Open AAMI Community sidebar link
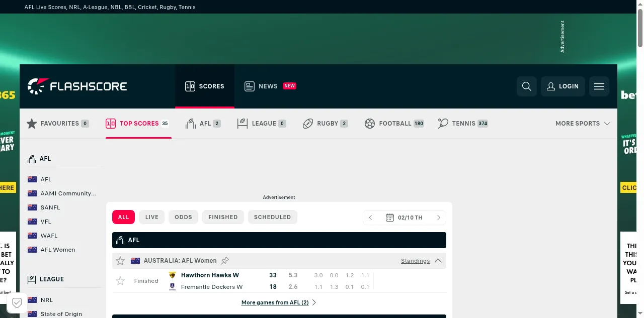 (x=68, y=193)
